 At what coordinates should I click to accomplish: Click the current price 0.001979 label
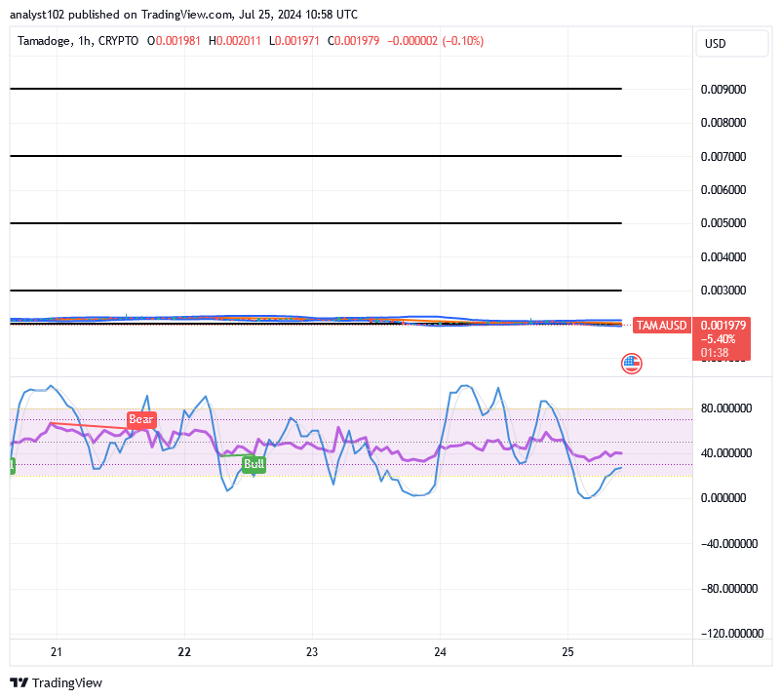[723, 326]
